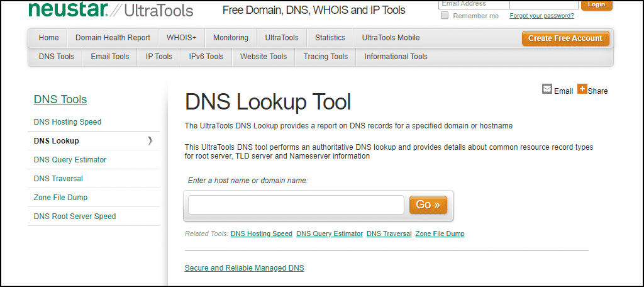Select the IPv6 Tools submenu tab

click(206, 57)
